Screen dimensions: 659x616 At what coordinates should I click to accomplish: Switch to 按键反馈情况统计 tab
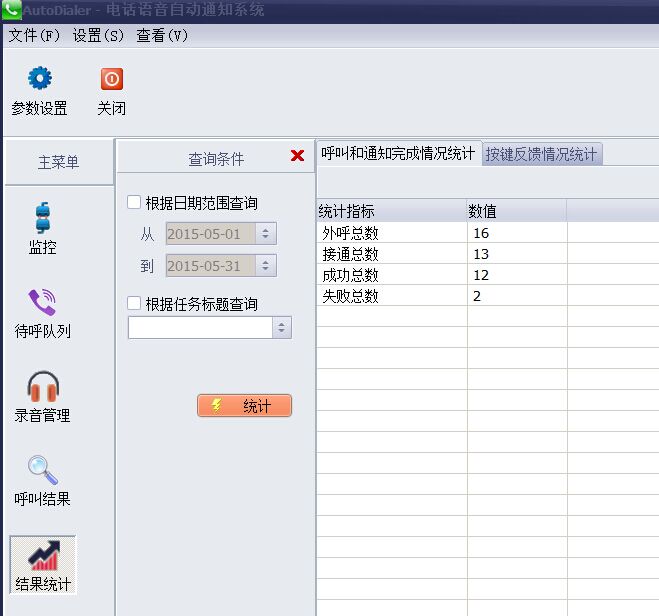[x=541, y=154]
